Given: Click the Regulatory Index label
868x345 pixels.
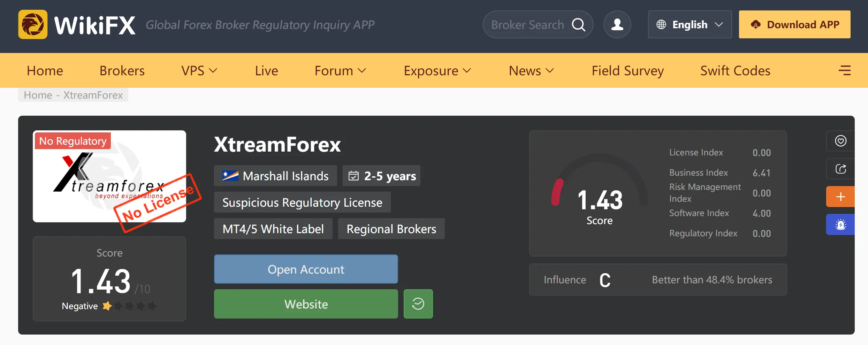Looking at the screenshot, I should tap(703, 233).
